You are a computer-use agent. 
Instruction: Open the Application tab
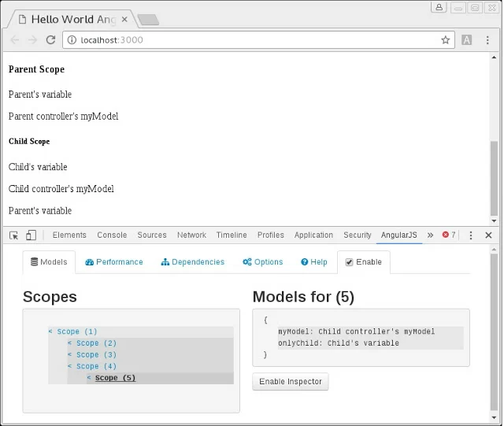pos(313,235)
